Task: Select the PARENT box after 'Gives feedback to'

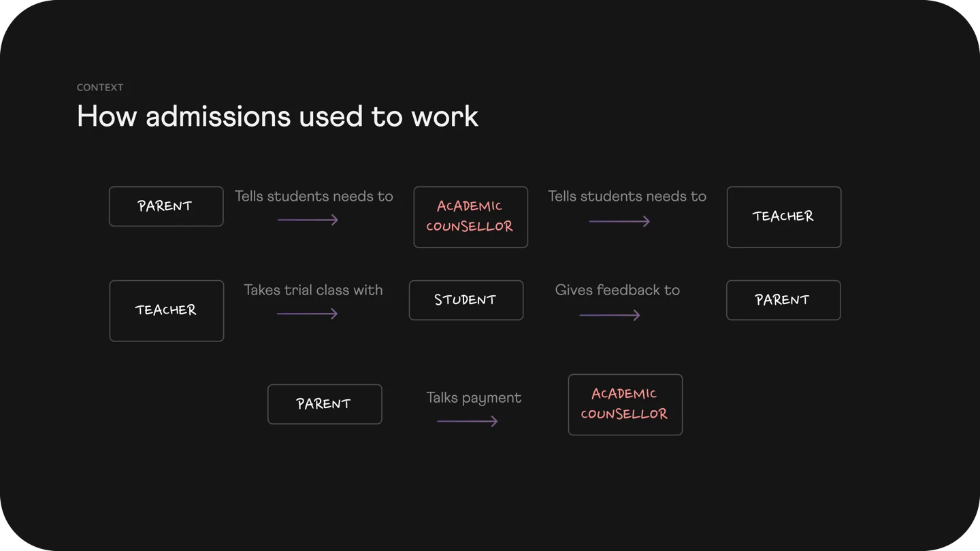Action: (783, 300)
